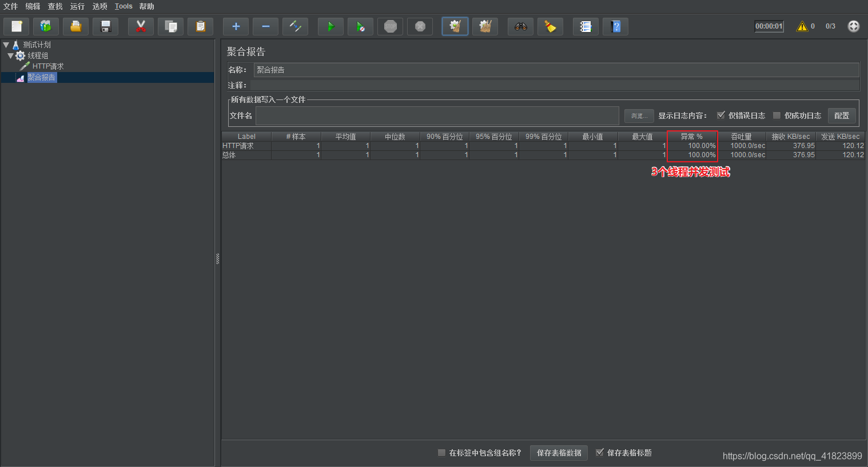The width and height of the screenshot is (868, 467).
Task: Open function helper dialog icon
Action: pos(586,26)
